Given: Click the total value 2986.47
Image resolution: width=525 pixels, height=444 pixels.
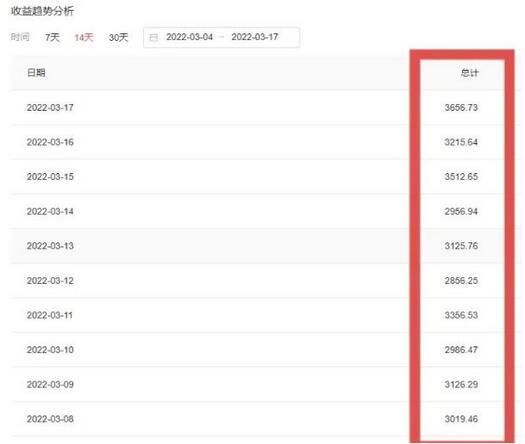Looking at the screenshot, I should (461, 350).
